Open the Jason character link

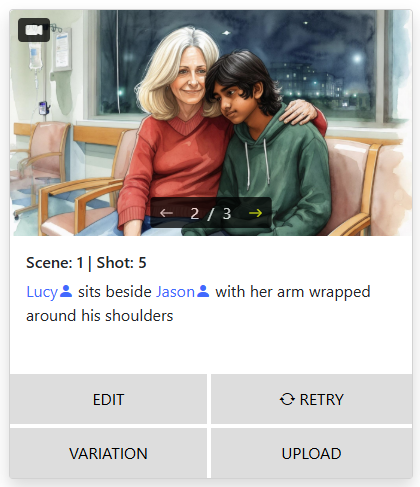point(175,292)
